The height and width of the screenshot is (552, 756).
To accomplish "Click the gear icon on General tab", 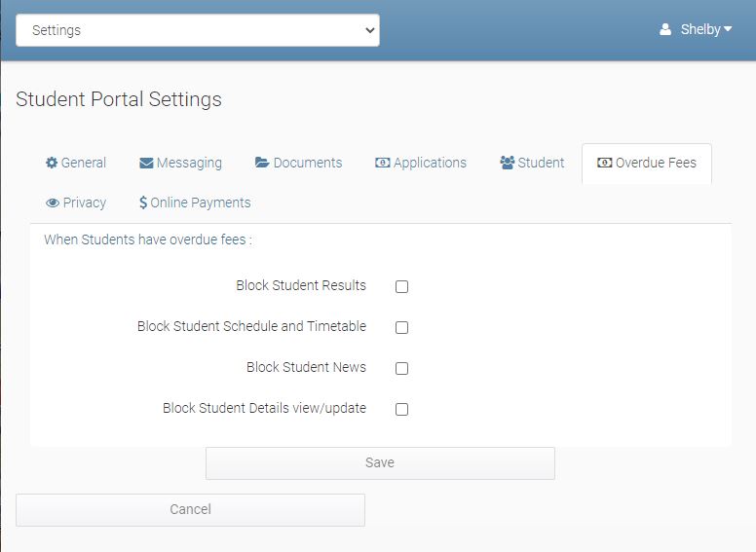I will [x=52, y=163].
